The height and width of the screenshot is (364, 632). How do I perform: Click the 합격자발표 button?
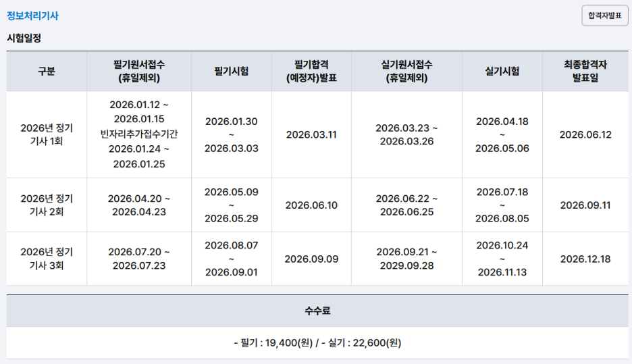click(604, 16)
